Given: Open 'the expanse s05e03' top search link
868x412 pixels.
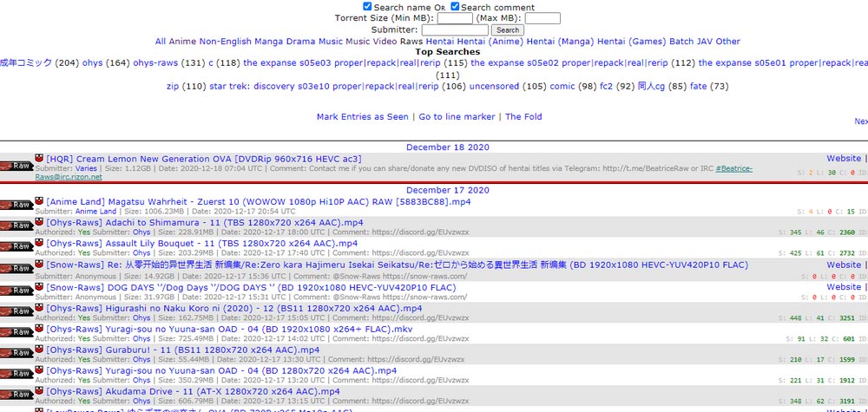Looking at the screenshot, I should pyautogui.click(x=342, y=63).
